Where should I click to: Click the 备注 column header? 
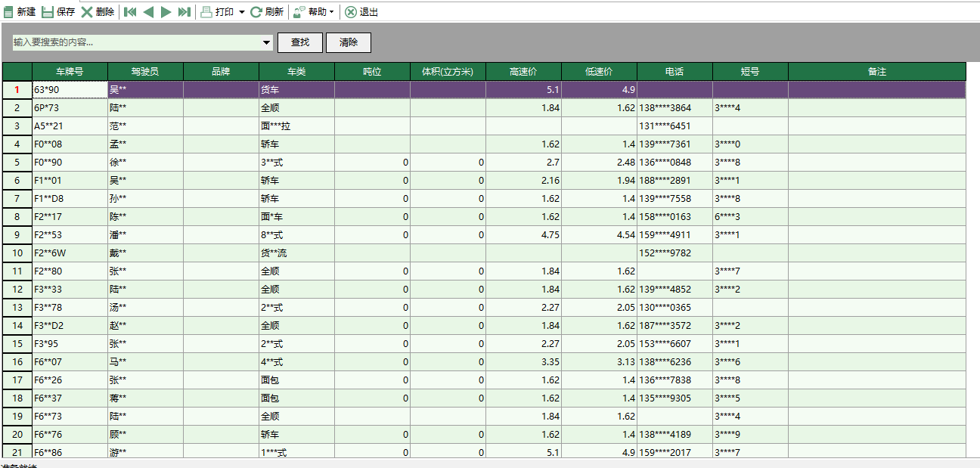[877, 70]
